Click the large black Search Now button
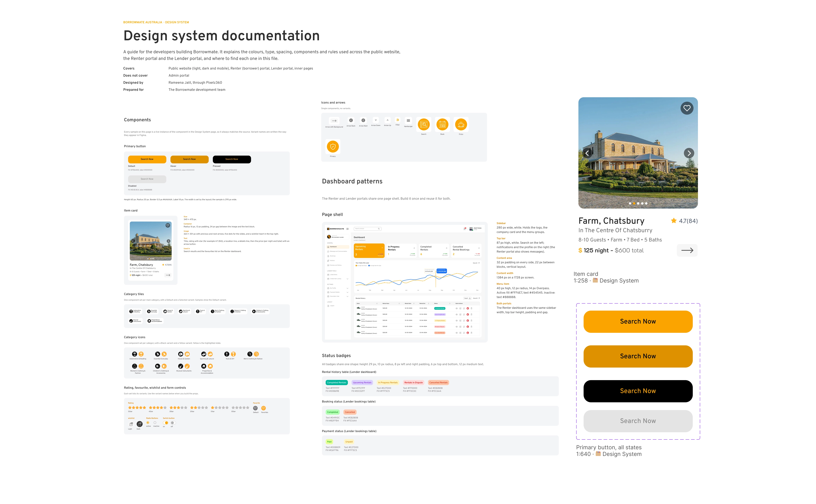This screenshot has height=504, width=816. coord(638,391)
